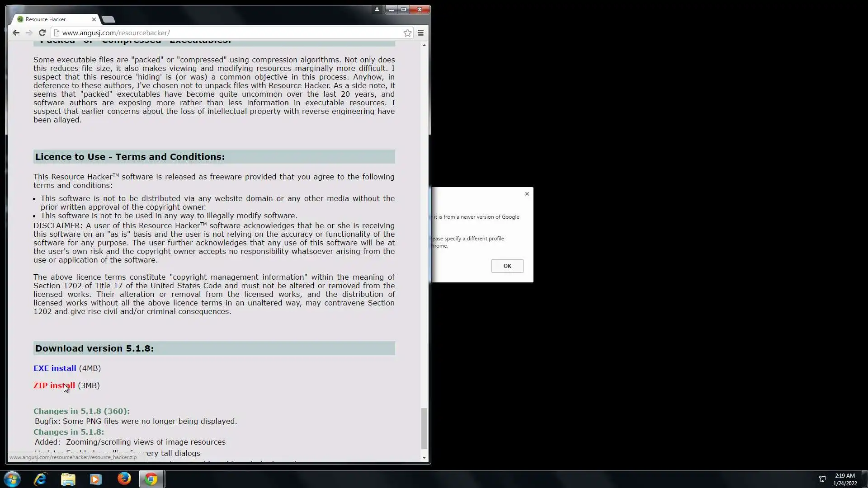Image resolution: width=868 pixels, height=488 pixels.
Task: Click the ZIP install download link
Action: [x=54, y=385]
